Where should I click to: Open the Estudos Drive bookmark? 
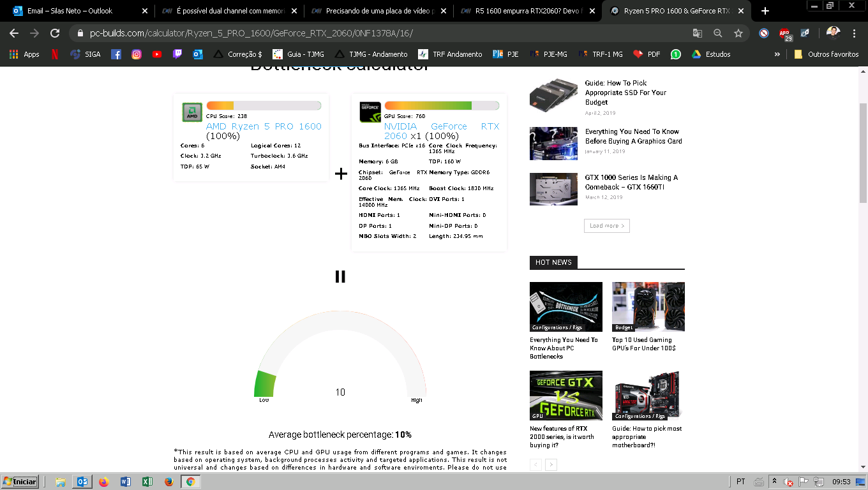710,54
